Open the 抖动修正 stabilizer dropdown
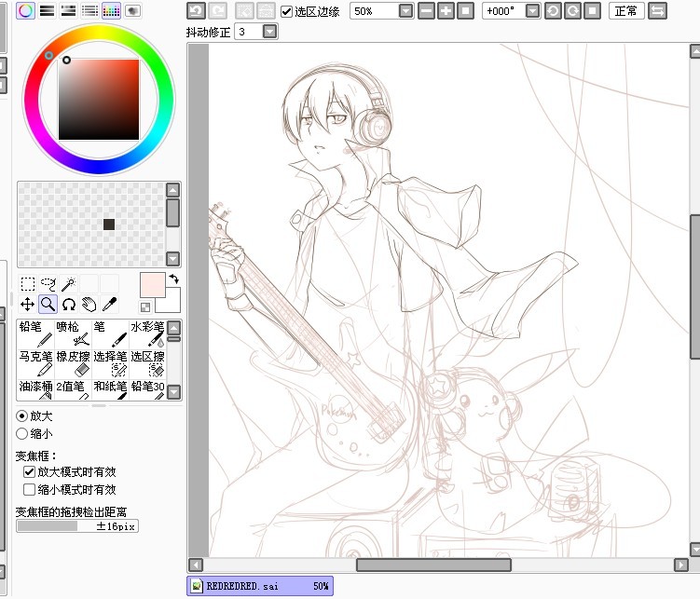This screenshot has height=599, width=700. click(x=269, y=32)
